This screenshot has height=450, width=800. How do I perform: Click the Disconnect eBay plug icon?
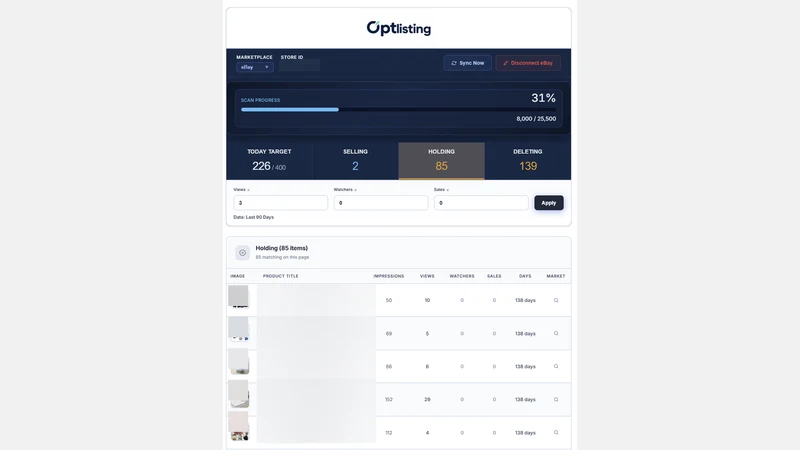(x=506, y=63)
